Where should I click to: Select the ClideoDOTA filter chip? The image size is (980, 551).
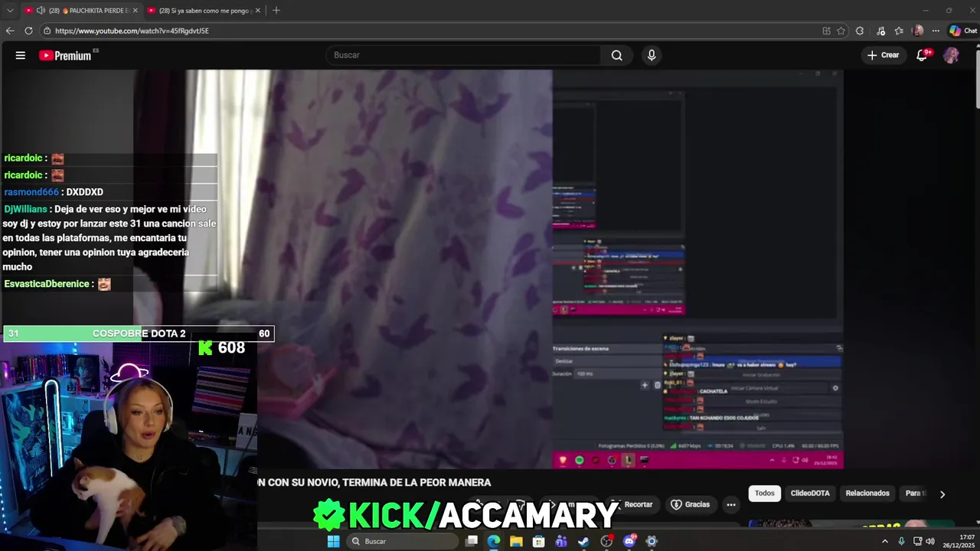[810, 494]
